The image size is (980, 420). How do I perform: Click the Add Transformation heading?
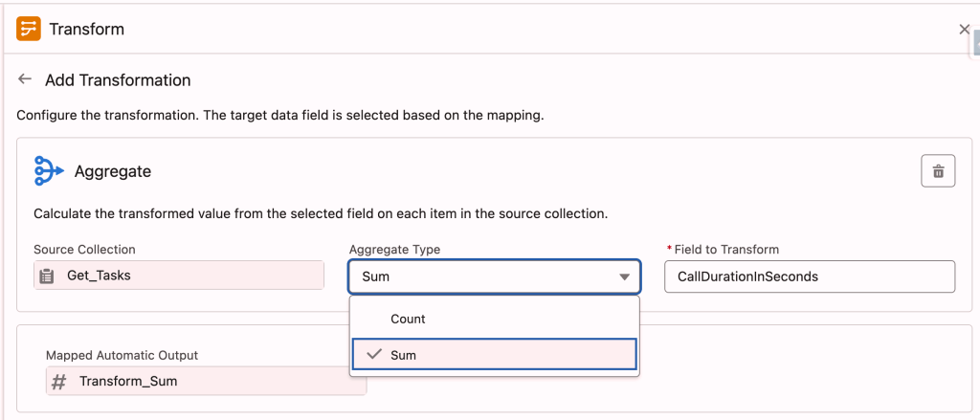(x=118, y=80)
